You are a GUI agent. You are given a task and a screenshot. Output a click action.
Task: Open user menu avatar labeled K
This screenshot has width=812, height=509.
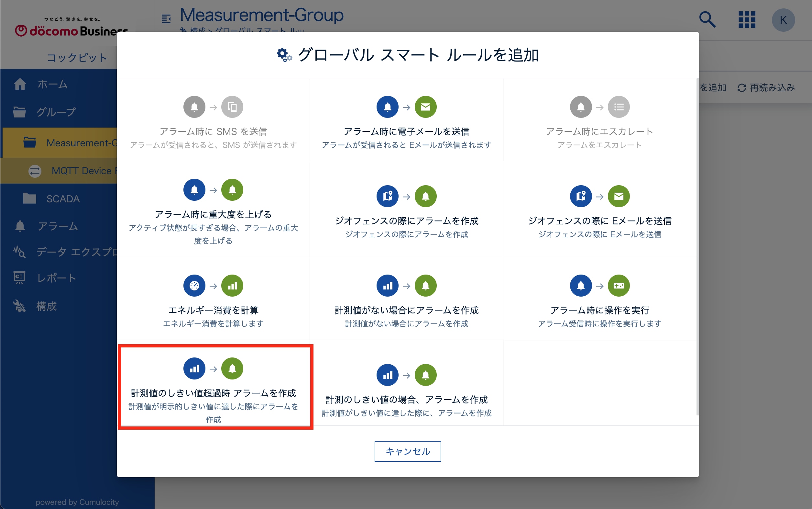pyautogui.click(x=783, y=20)
